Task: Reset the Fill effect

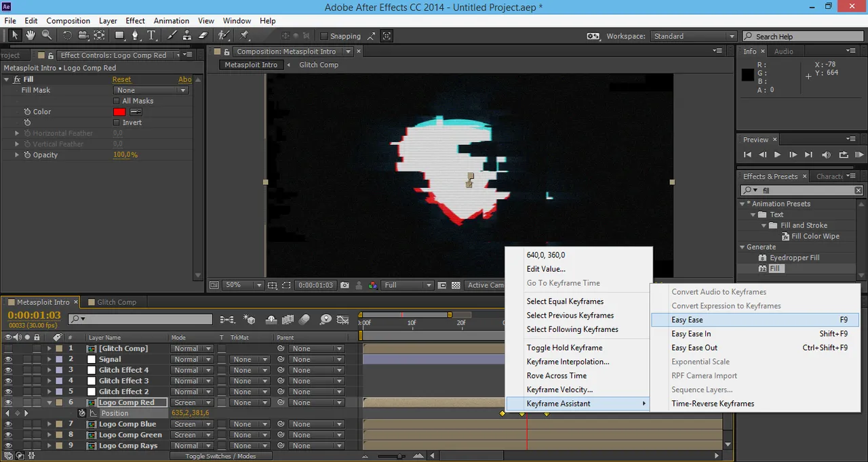Action: tap(122, 79)
